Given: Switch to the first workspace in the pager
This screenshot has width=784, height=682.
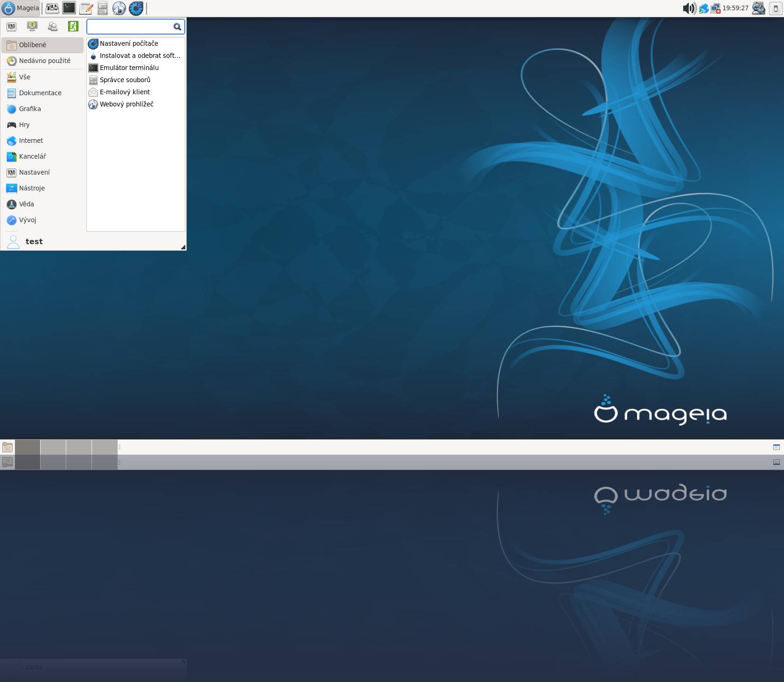Looking at the screenshot, I should pos(28,447).
